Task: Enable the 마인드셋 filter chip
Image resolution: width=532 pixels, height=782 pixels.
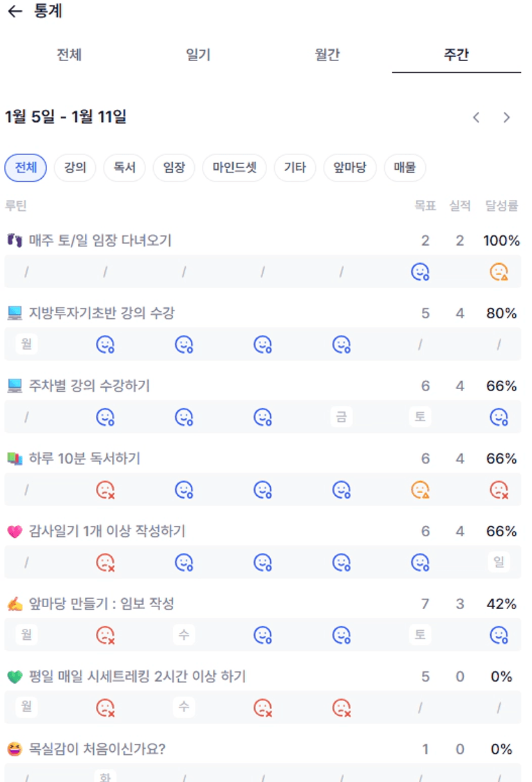Action: point(234,168)
